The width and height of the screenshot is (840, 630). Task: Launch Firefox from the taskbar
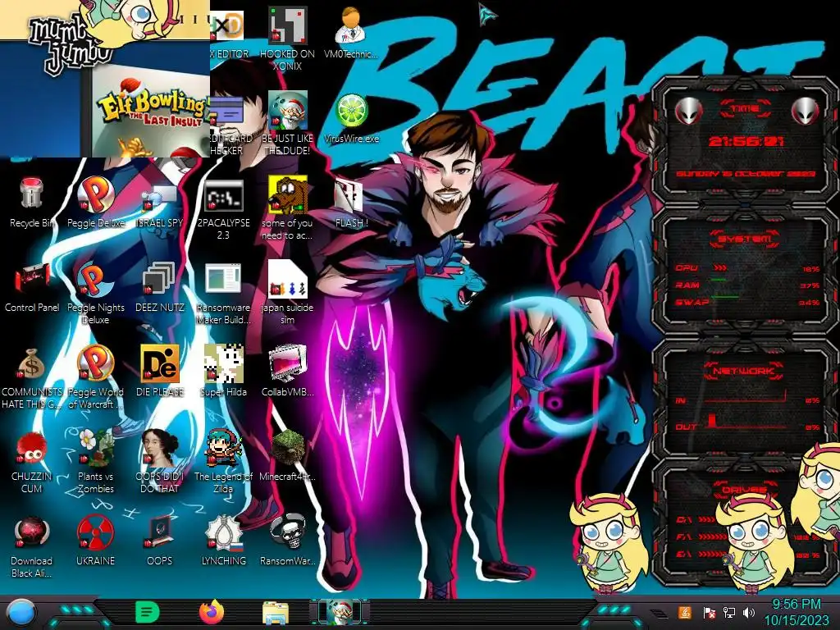click(212, 612)
